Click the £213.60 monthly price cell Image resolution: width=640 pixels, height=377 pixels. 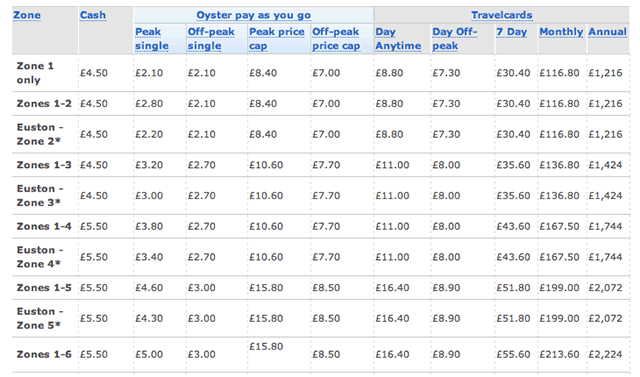pyautogui.click(x=559, y=355)
